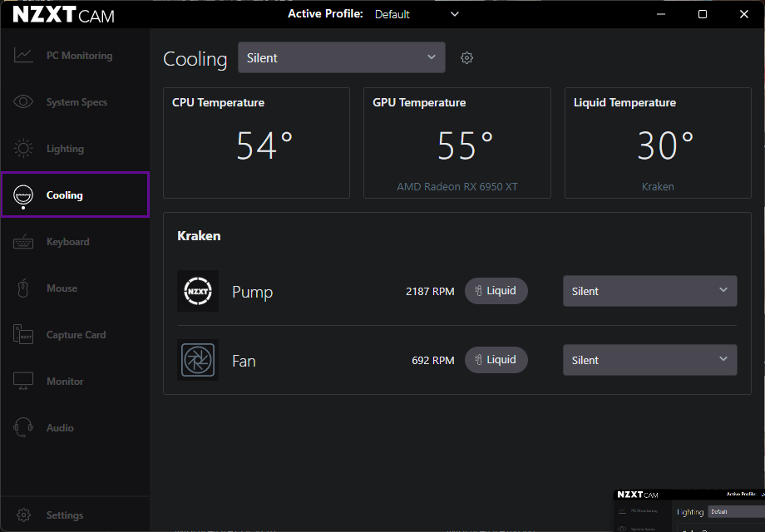This screenshot has width=765, height=532.
Task: Click the Liquid Temperature 30° card
Action: (658, 143)
